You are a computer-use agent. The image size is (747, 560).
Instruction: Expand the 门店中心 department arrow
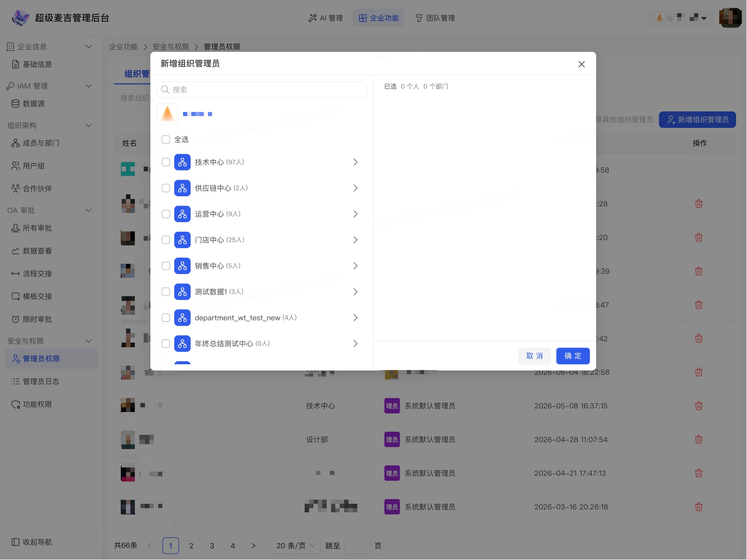(355, 240)
